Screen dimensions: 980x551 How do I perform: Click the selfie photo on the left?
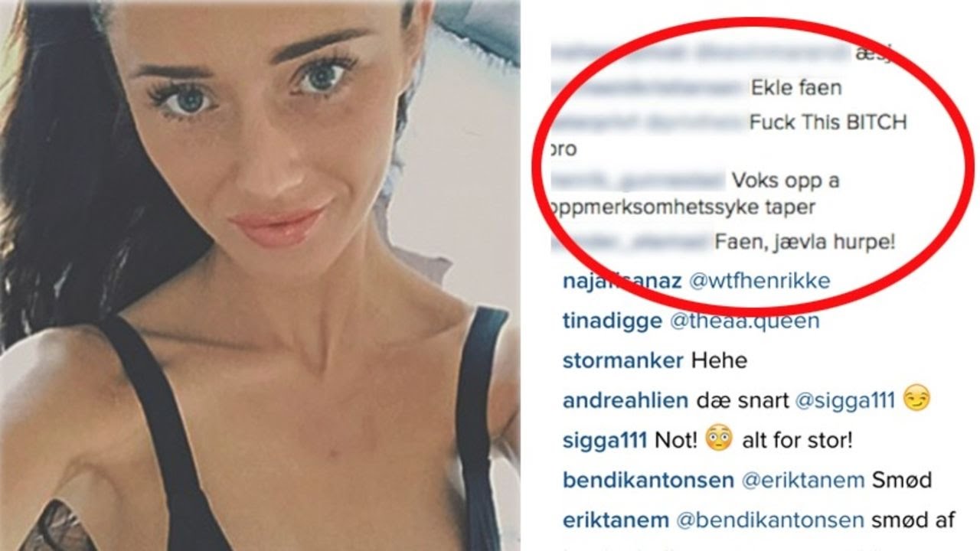coord(260,275)
